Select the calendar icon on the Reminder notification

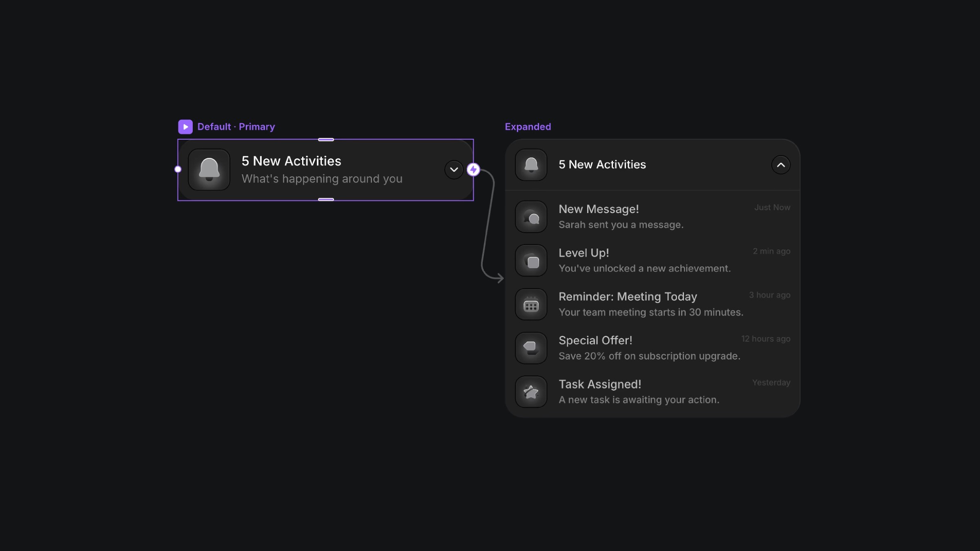tap(531, 304)
